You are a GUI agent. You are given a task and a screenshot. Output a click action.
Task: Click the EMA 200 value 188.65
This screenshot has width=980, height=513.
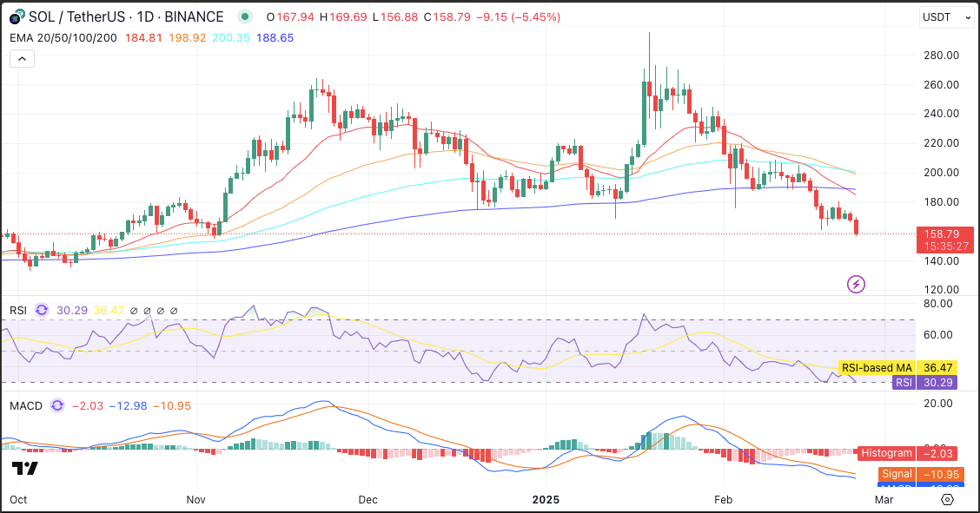(275, 38)
